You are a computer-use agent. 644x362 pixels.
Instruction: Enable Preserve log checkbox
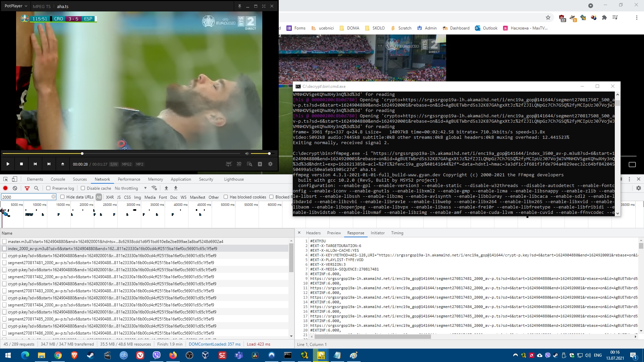pos(48,188)
